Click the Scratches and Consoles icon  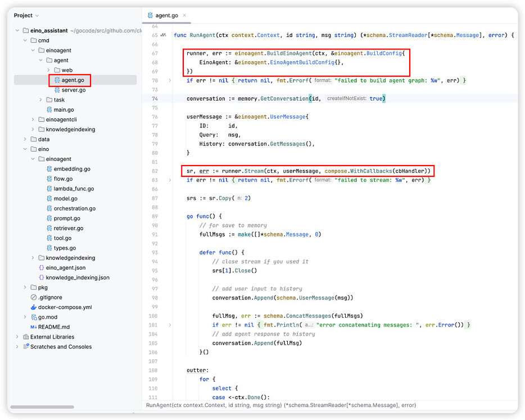tap(26, 346)
